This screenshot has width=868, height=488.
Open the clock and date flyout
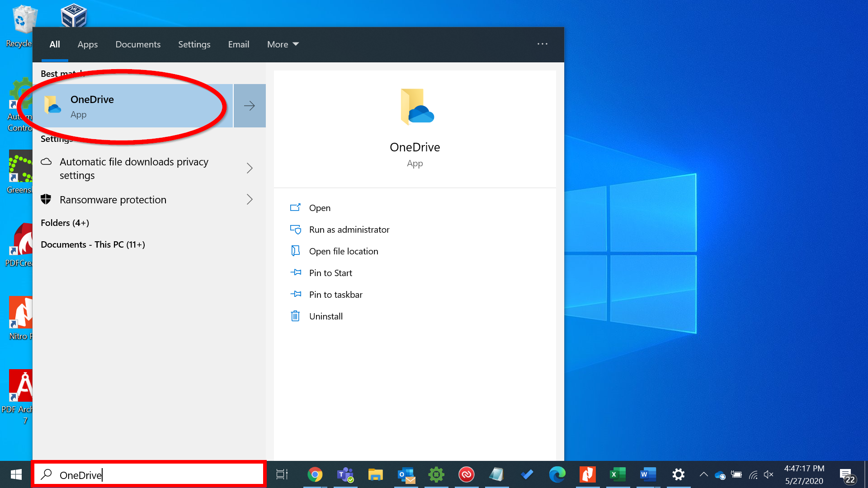804,474
